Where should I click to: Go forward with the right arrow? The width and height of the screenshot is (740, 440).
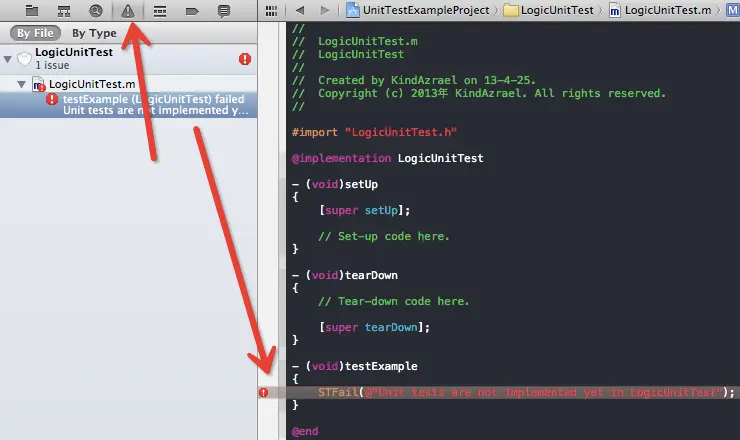[327, 10]
